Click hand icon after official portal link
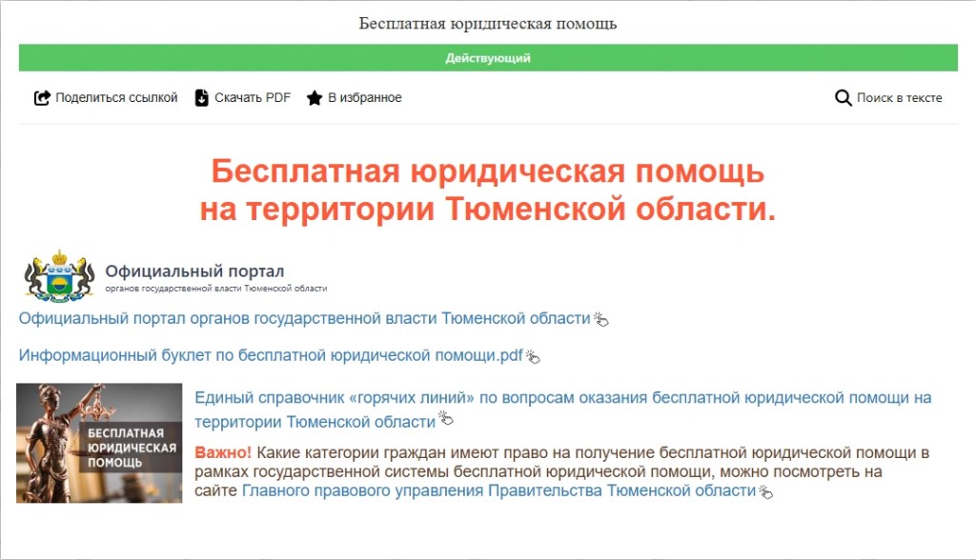The height and width of the screenshot is (560, 976). coord(601,320)
